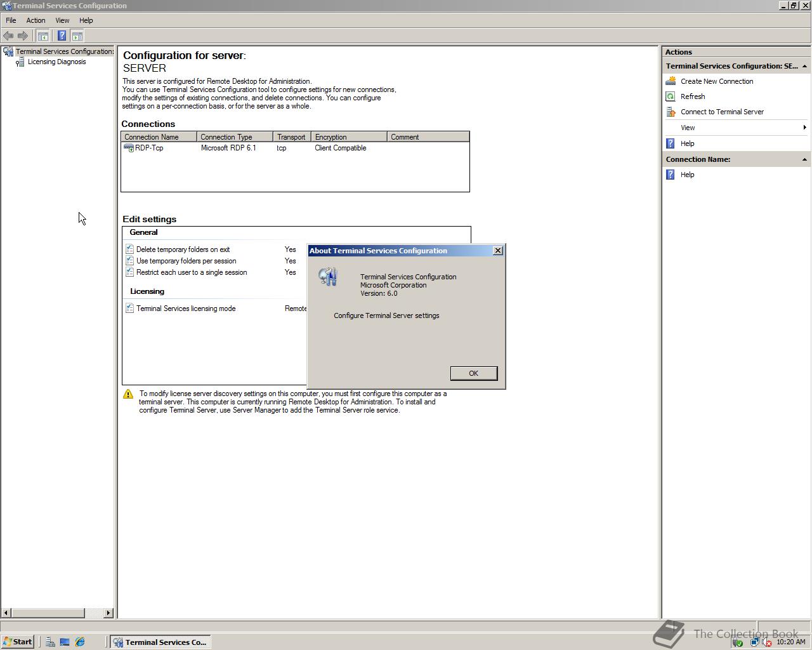Open the Licensing Diagnosis tree node

point(56,62)
